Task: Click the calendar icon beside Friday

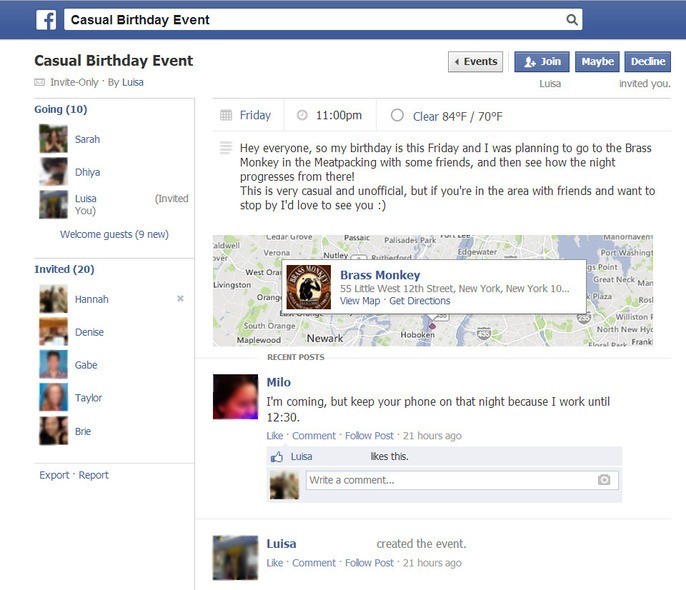Action: click(226, 115)
